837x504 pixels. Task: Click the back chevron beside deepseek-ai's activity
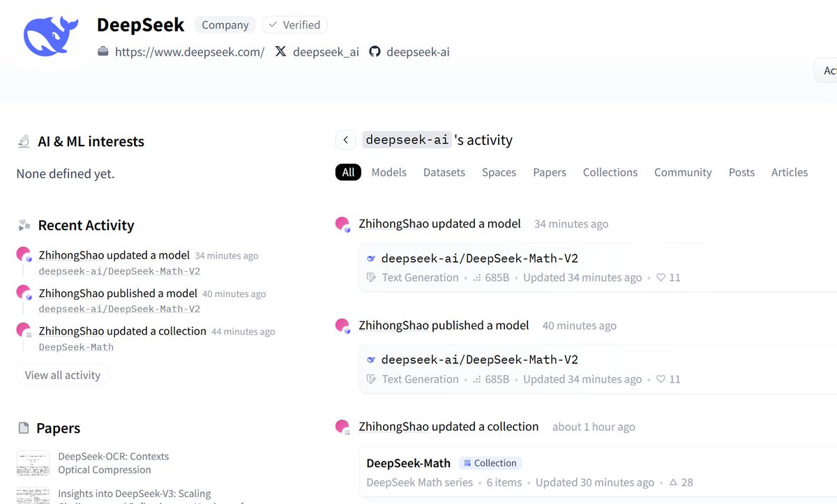point(345,139)
